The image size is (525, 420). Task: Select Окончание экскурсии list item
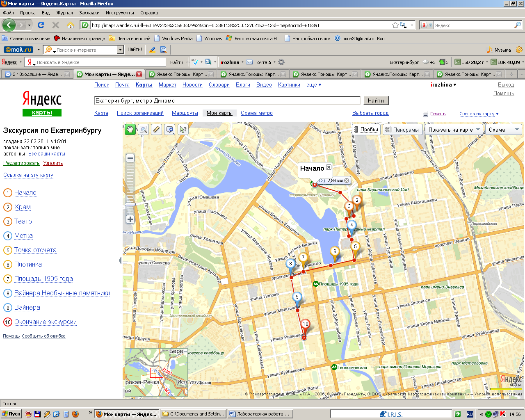coord(46,322)
